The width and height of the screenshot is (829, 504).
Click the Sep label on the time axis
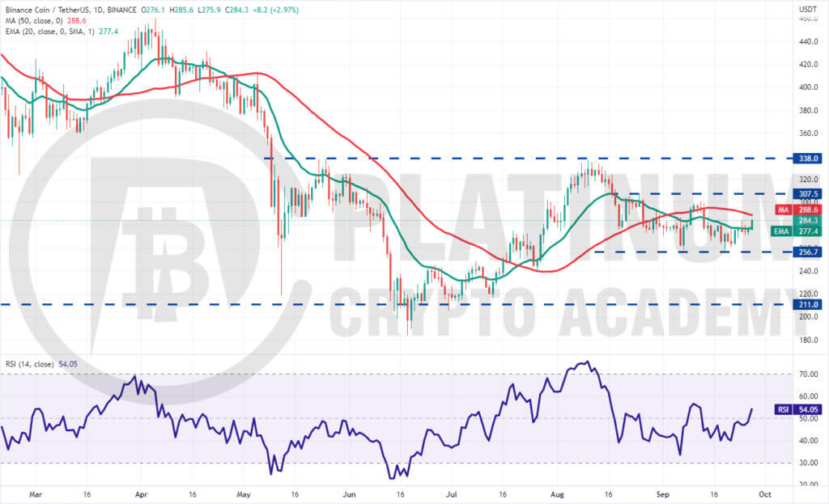point(662,494)
